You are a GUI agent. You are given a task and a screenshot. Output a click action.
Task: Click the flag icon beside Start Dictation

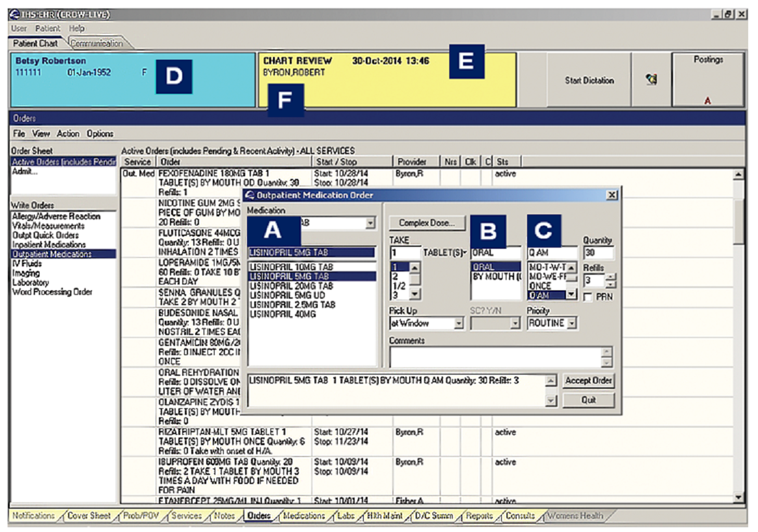[651, 79]
